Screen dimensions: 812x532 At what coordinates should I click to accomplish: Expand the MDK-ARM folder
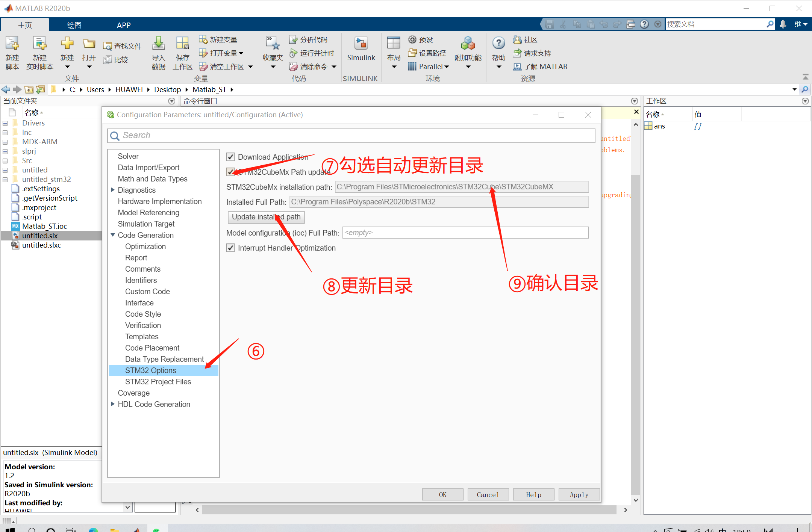(x=5, y=142)
